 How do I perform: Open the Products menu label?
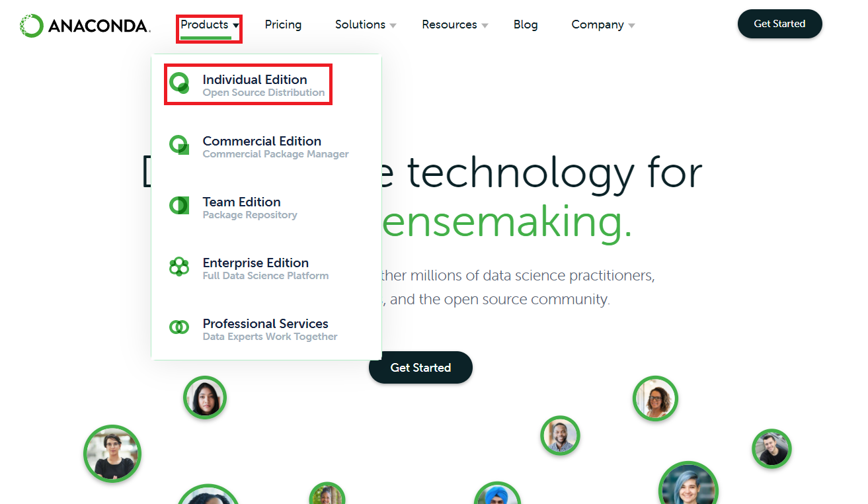point(204,24)
